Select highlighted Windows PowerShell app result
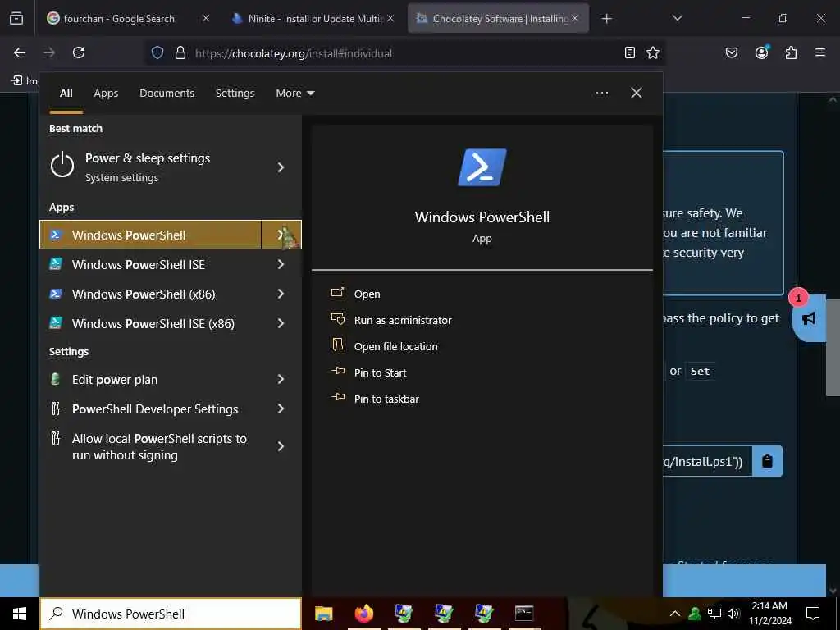840x630 pixels. click(151, 235)
